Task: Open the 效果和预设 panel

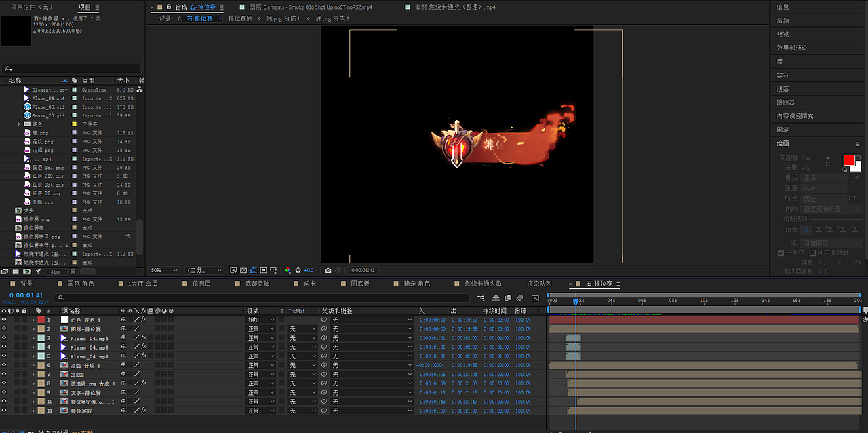Action: coord(791,48)
